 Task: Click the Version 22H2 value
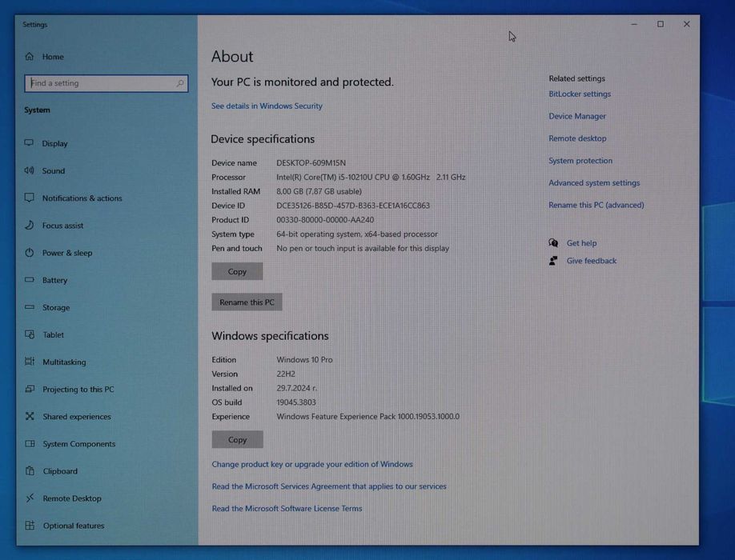286,374
